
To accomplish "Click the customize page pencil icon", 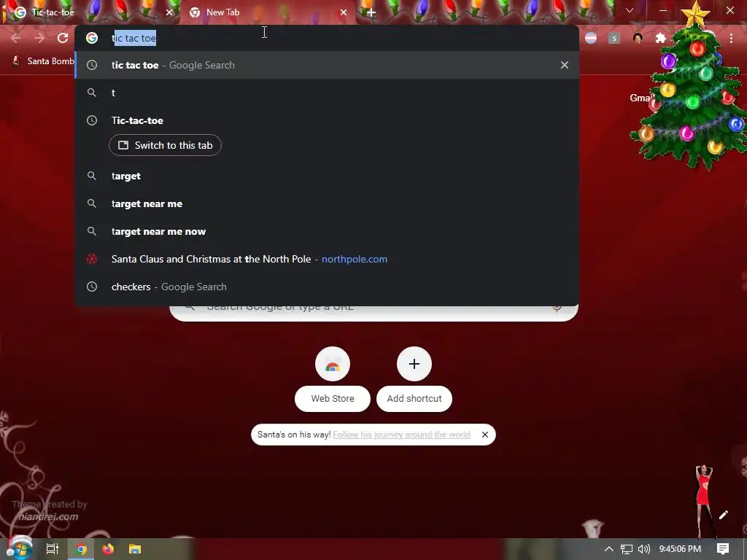I will [x=723, y=515].
